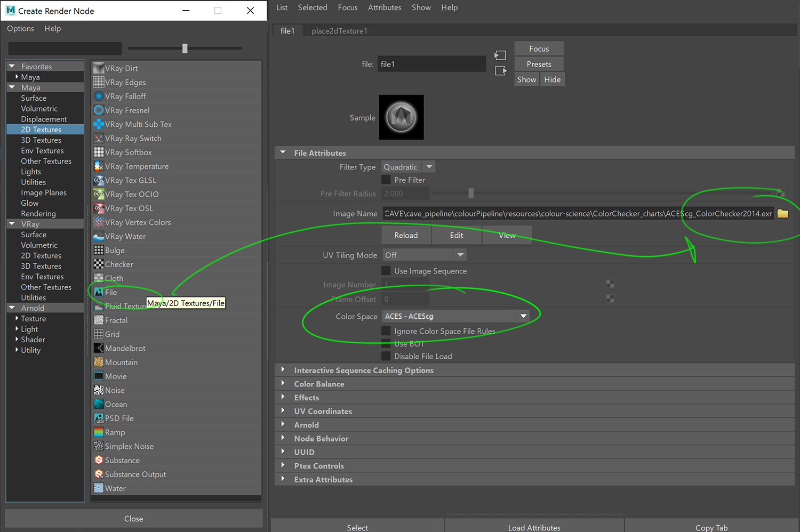Switch to the file1 tab

point(287,31)
